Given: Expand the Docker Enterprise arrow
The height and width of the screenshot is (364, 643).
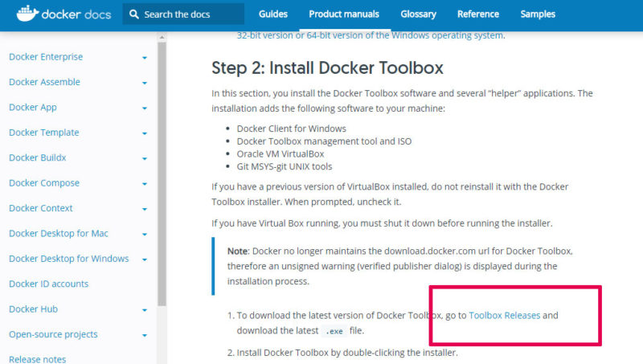Looking at the screenshot, I should coord(145,58).
